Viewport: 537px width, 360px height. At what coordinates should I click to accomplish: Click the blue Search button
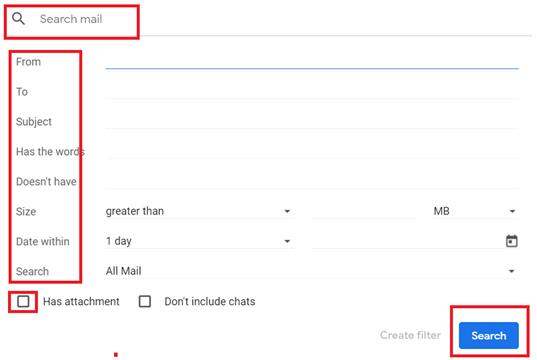(x=489, y=335)
